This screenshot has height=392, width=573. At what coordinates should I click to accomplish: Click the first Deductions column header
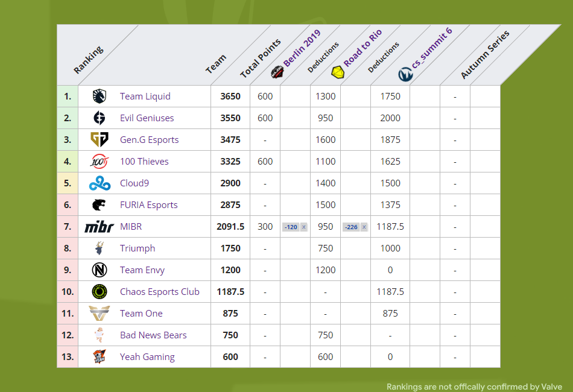tap(323, 57)
